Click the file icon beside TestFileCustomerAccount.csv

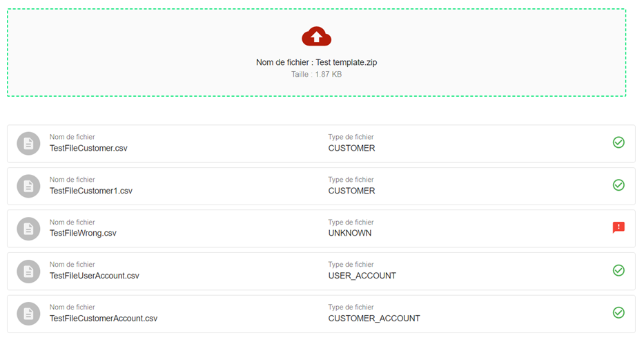[28, 314]
